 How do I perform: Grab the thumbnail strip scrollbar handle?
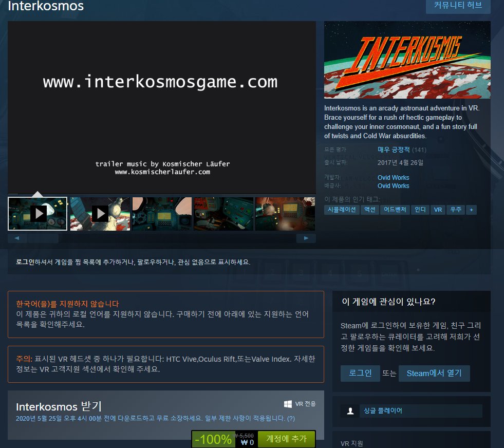(43, 238)
